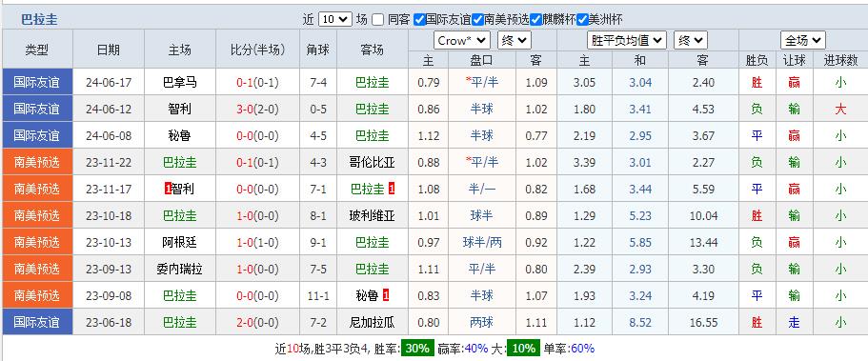Open the 终 dropdown next to Crow*
The image size is (868, 361).
tap(515, 40)
